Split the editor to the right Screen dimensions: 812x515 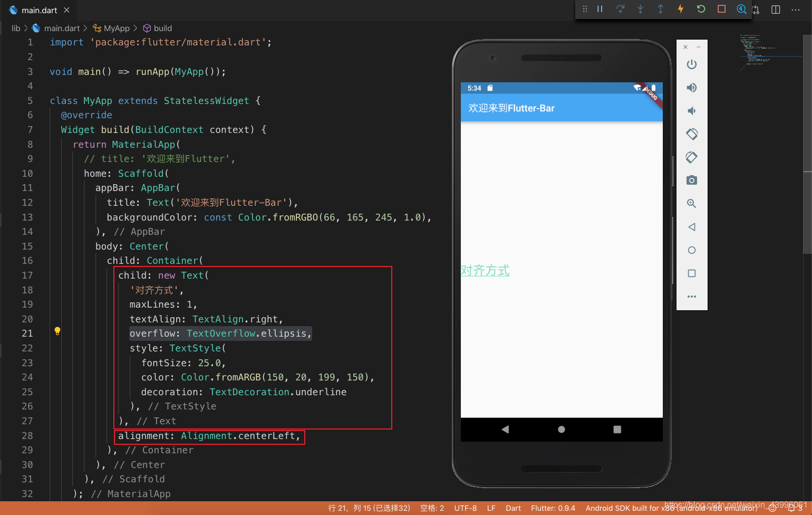(776, 9)
